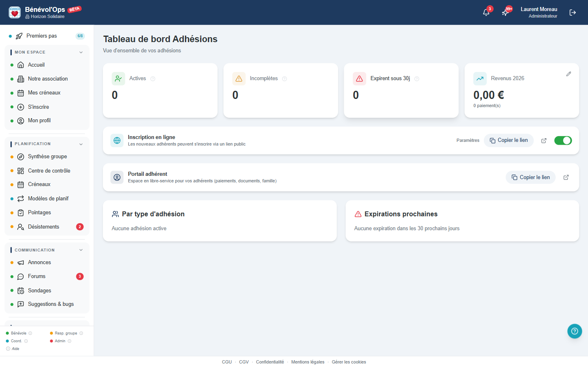Click the building icon for Notre association

[x=21, y=79]
